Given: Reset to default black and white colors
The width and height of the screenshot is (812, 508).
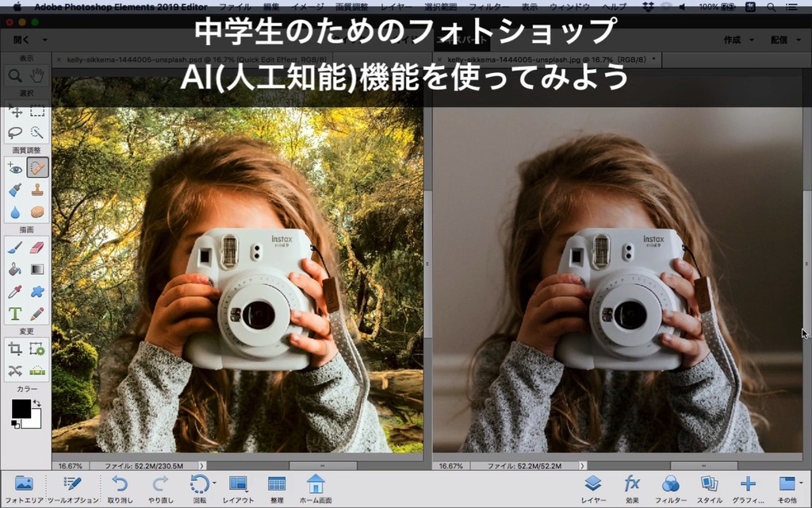Looking at the screenshot, I should click(x=16, y=425).
